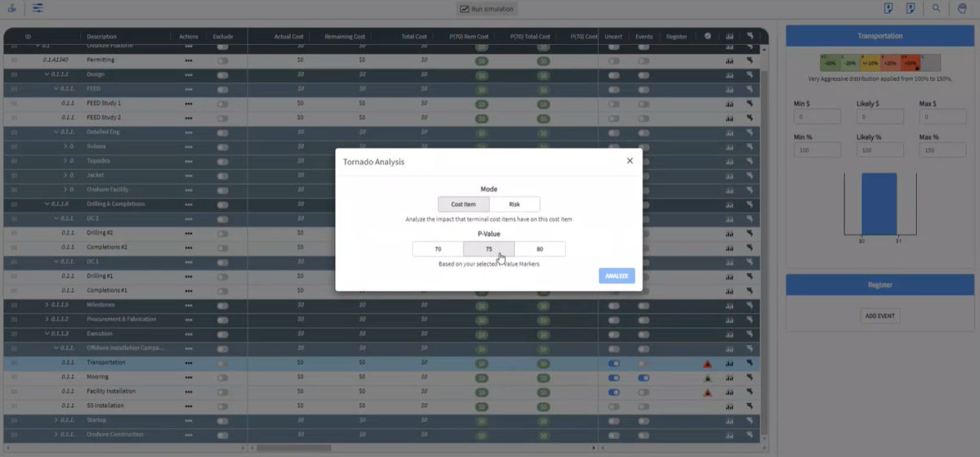The image size is (980, 457).
Task: Click tornado icon in FEED Study 2 row
Action: pos(750,118)
